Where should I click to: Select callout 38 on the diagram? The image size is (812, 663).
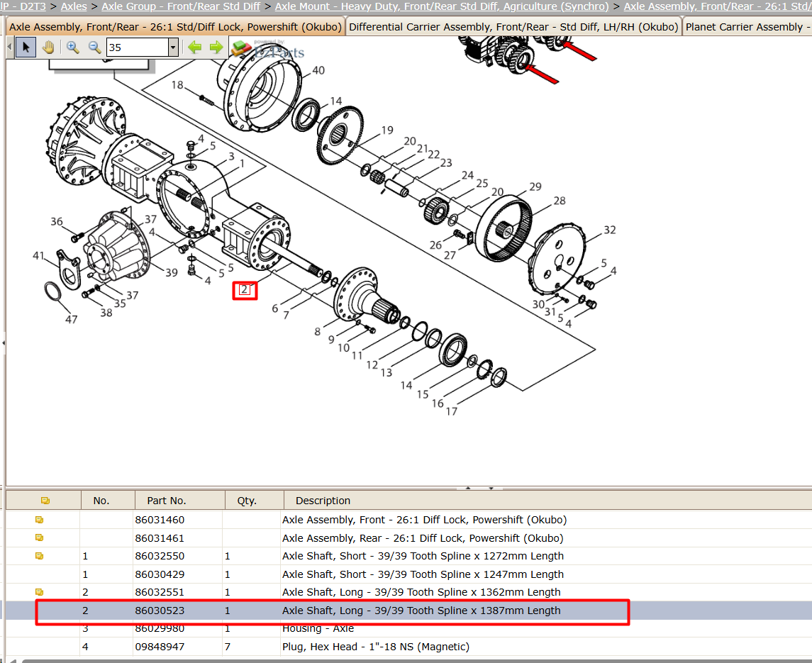click(x=106, y=312)
